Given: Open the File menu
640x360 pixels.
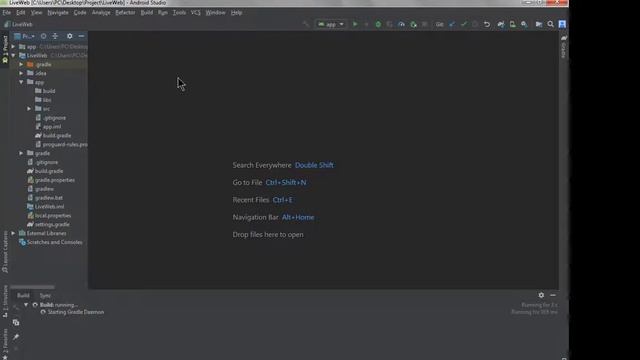Looking at the screenshot, I should tap(7, 13).
